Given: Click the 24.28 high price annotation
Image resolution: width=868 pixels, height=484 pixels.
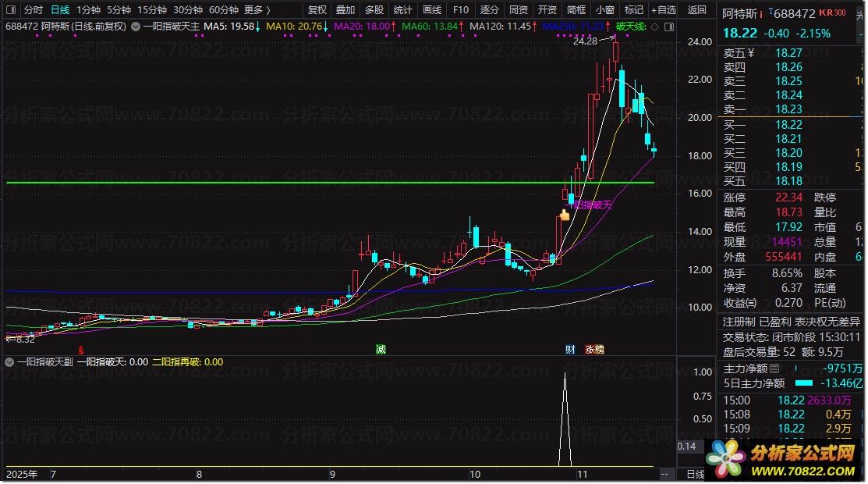Looking at the screenshot, I should [585, 41].
